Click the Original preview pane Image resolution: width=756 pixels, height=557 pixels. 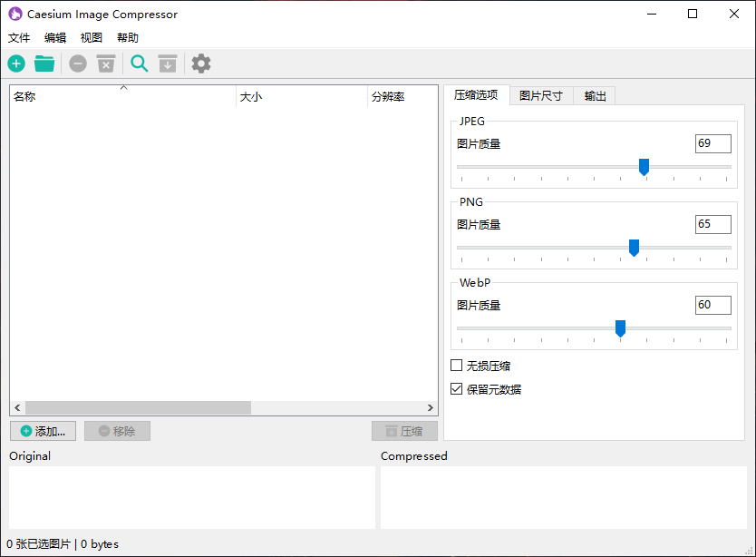[192, 497]
